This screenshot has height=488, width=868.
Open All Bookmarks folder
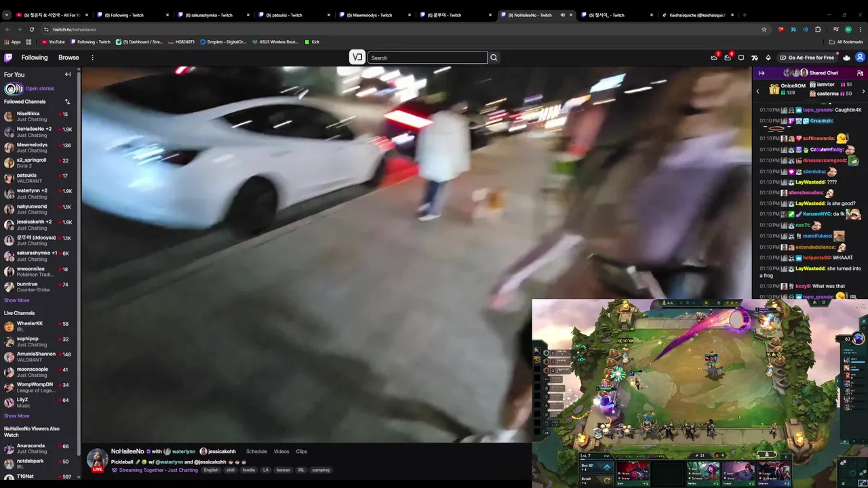846,42
